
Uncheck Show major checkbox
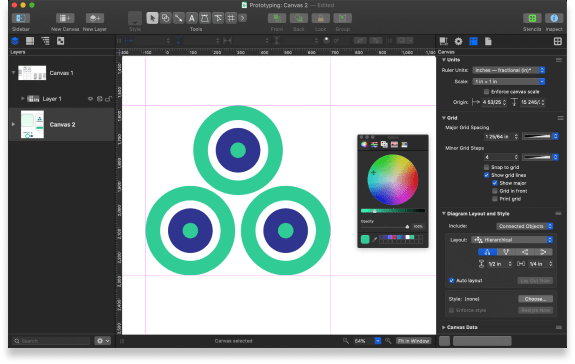click(x=495, y=183)
